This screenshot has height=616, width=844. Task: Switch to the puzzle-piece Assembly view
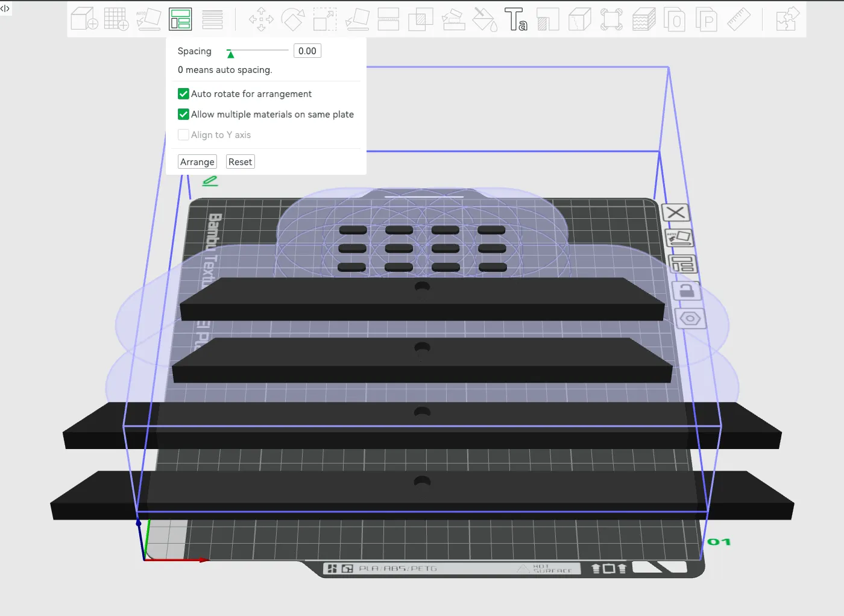point(787,19)
